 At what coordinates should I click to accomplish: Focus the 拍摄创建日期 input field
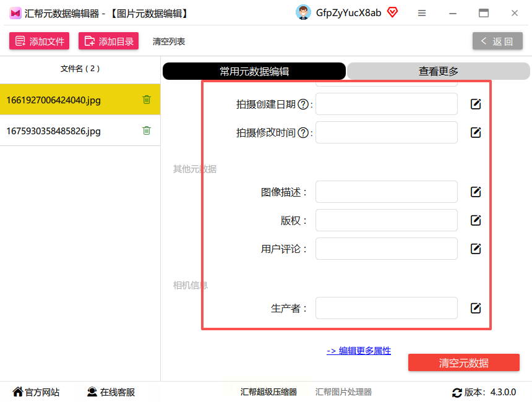pyautogui.click(x=387, y=104)
